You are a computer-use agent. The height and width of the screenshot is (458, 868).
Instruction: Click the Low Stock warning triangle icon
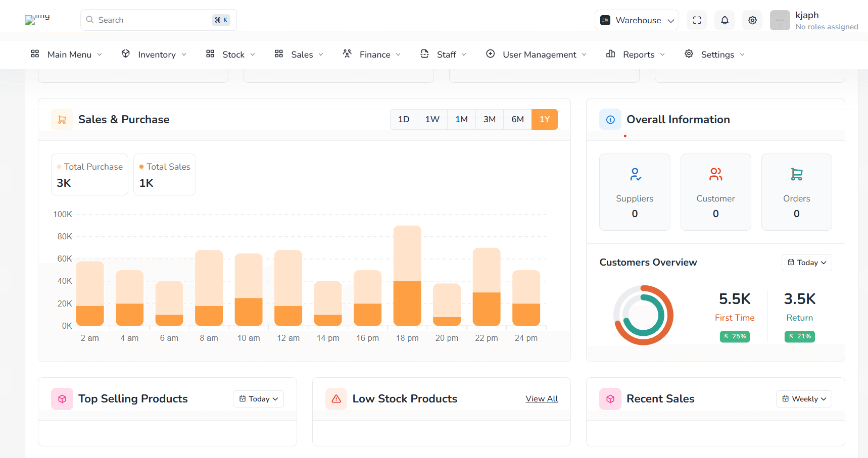336,399
